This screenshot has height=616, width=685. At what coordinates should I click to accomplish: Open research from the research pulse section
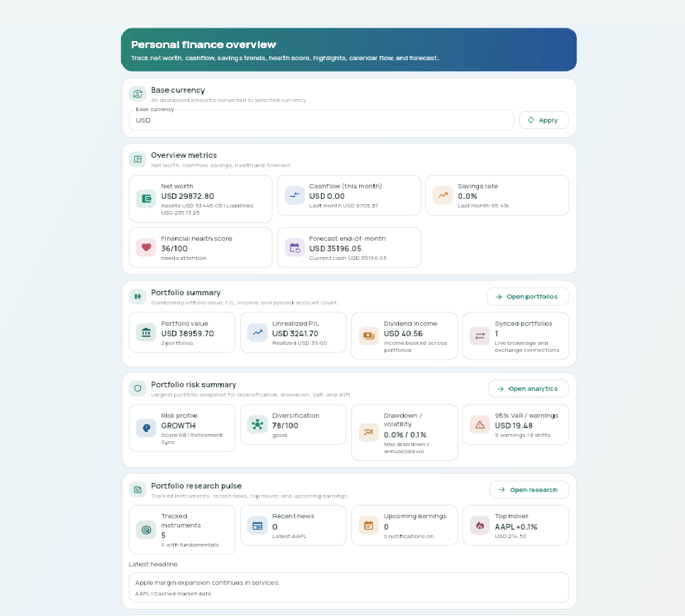pyautogui.click(x=529, y=490)
